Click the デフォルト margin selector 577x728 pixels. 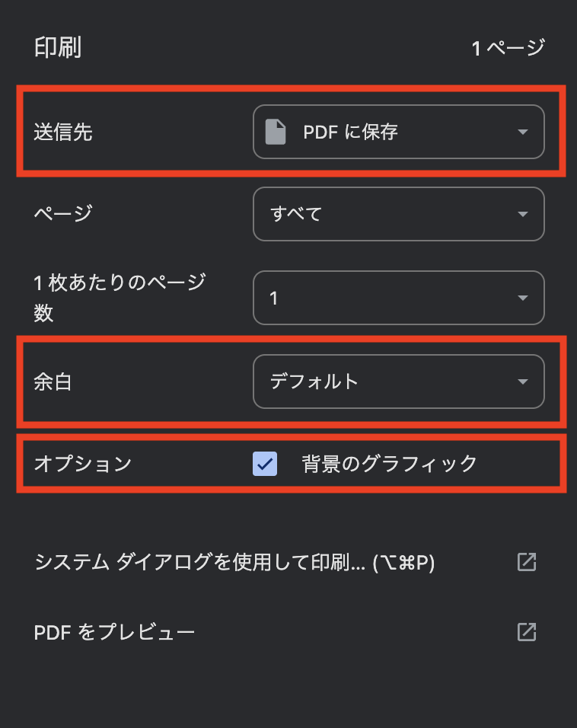coord(398,382)
